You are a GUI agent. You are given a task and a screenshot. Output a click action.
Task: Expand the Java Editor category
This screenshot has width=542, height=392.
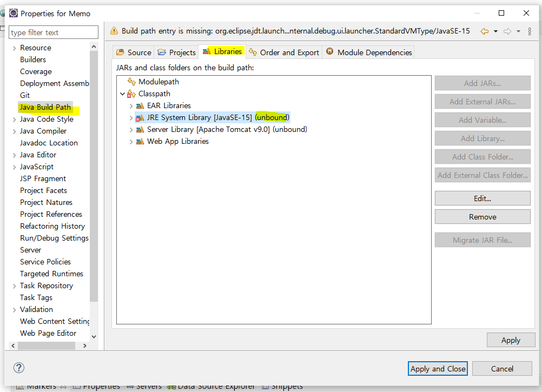(x=14, y=155)
